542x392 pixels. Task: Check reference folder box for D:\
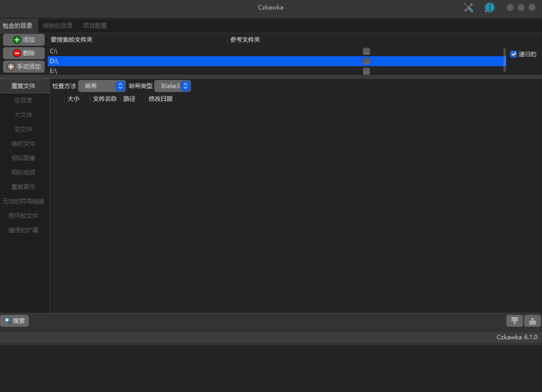point(366,61)
